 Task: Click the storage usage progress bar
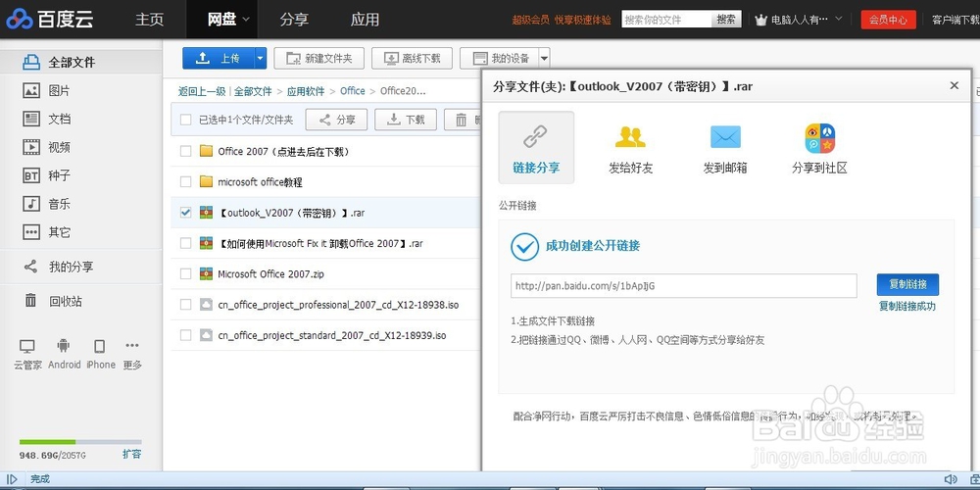coord(80,442)
